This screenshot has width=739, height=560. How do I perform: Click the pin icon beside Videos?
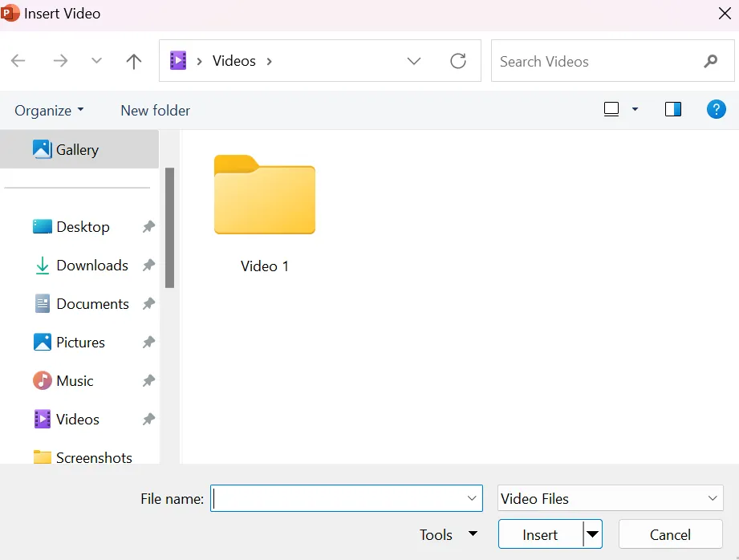coord(148,420)
